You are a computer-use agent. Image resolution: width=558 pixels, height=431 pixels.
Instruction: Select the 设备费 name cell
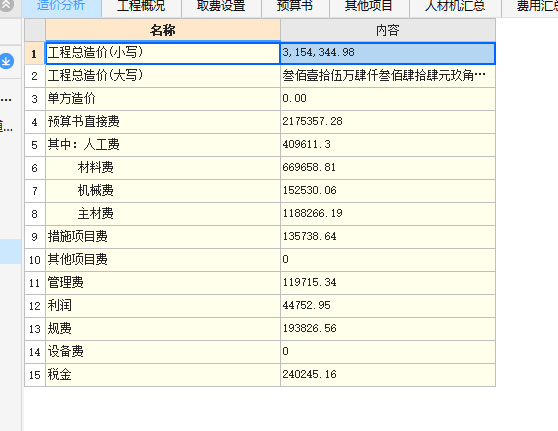(x=163, y=352)
